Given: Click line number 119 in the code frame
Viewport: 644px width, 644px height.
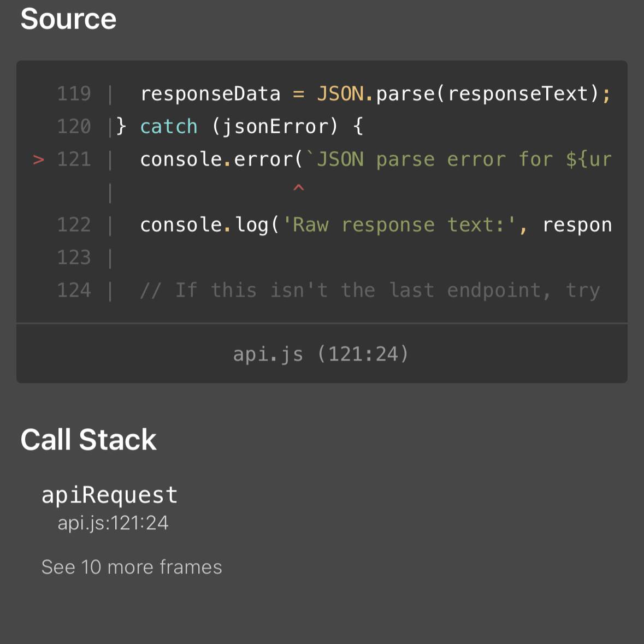Looking at the screenshot, I should coord(74,94).
